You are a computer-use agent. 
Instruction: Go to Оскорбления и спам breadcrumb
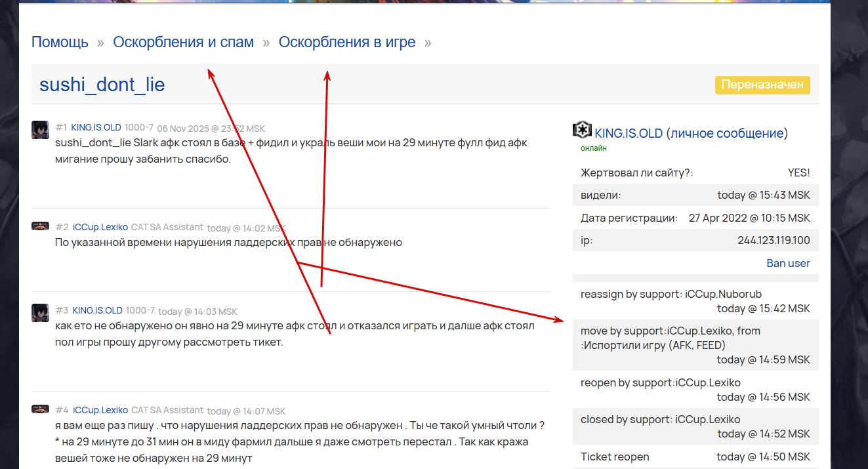(x=183, y=42)
